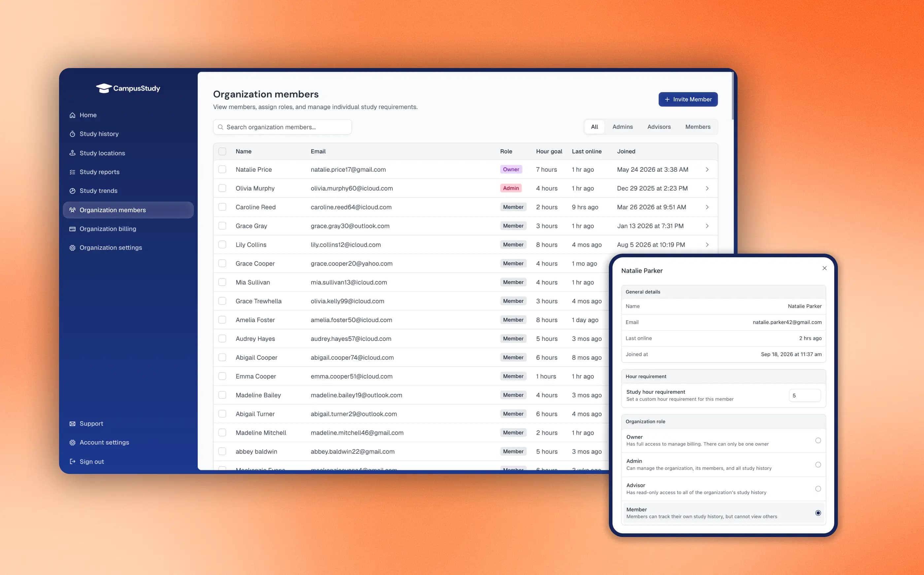Click the Study trends chart icon

72,191
